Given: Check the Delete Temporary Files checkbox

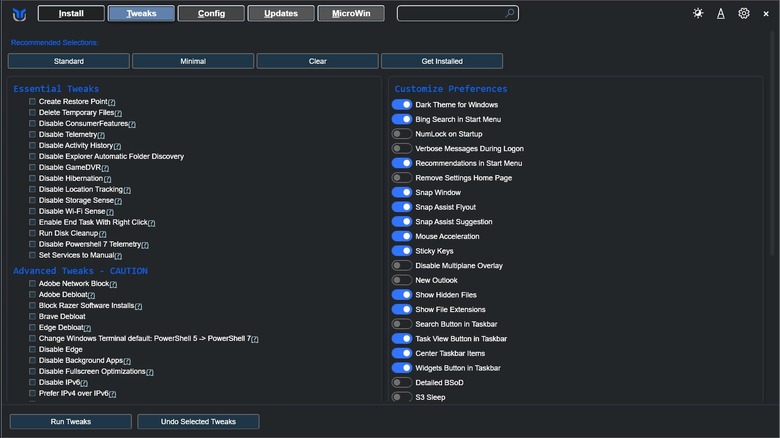Looking at the screenshot, I should (x=33, y=113).
